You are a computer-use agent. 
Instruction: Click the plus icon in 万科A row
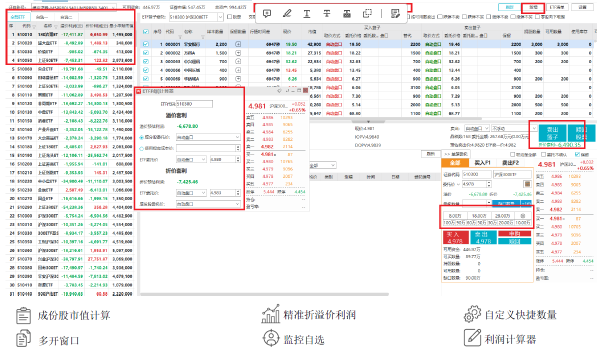(x=238, y=53)
